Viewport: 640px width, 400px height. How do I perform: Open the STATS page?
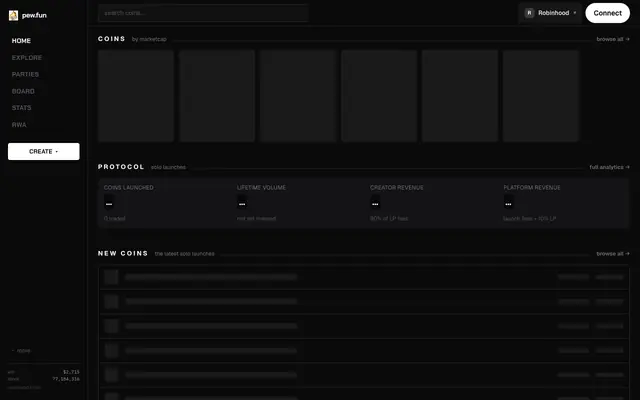click(22, 108)
